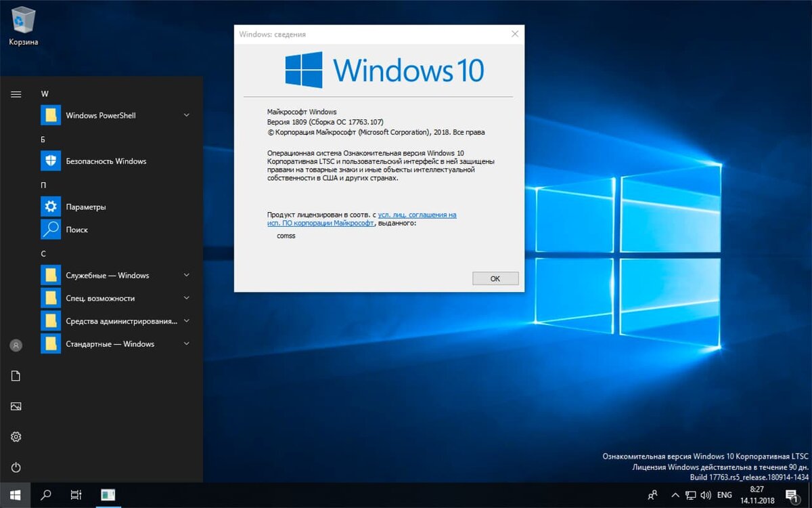
Task: Click the Power icon in Start menu
Action: pyautogui.click(x=16, y=467)
